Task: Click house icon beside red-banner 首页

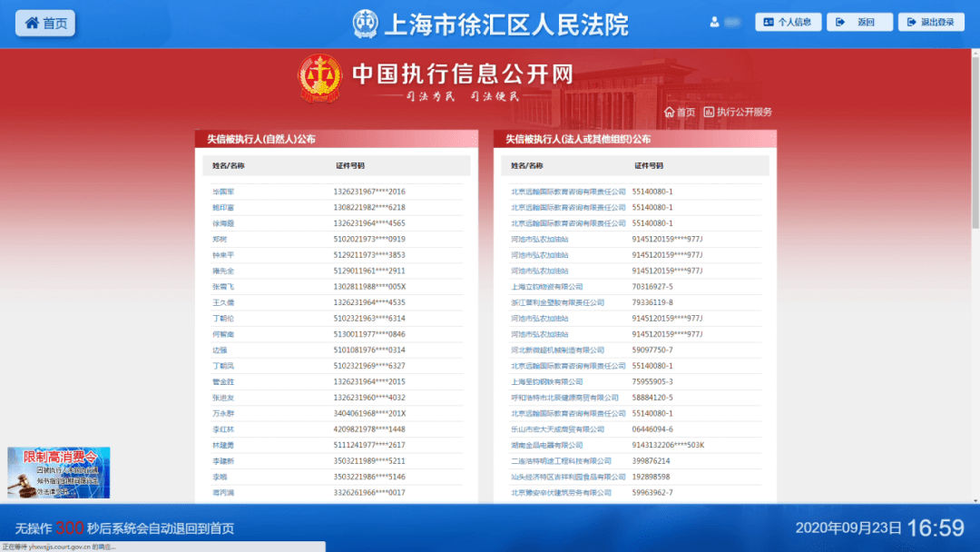Action: 669,113
